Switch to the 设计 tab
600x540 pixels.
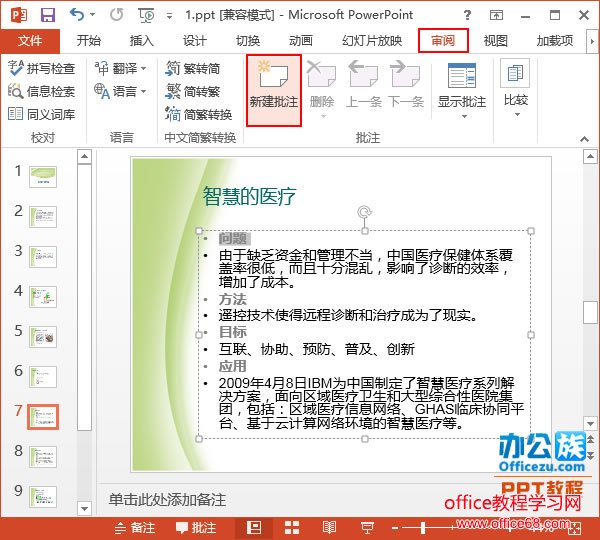tap(195, 41)
